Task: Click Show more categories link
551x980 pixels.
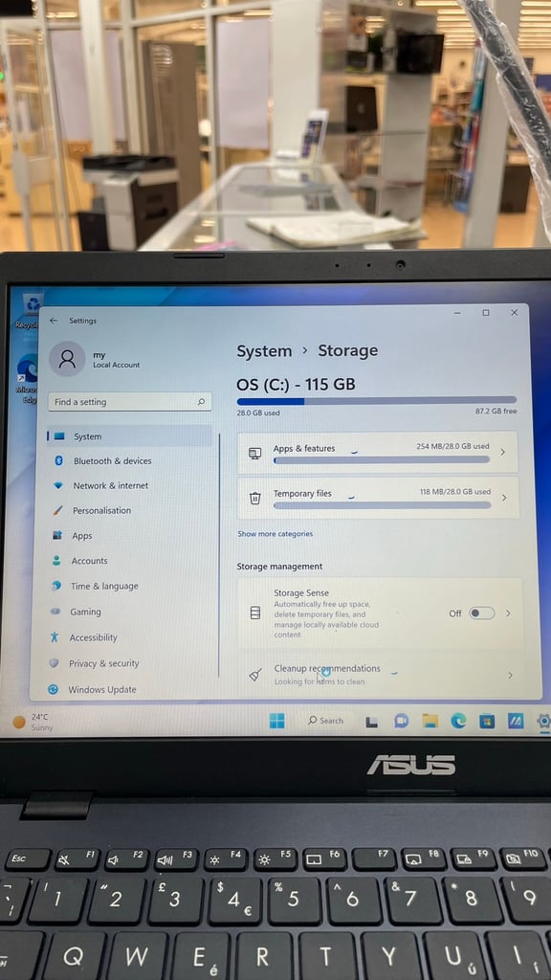Action: [275, 534]
